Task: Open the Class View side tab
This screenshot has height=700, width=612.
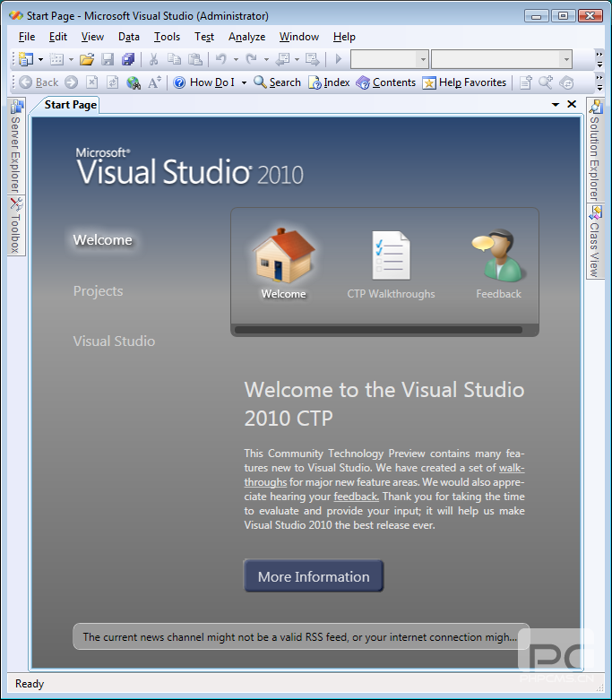Action: click(x=595, y=242)
